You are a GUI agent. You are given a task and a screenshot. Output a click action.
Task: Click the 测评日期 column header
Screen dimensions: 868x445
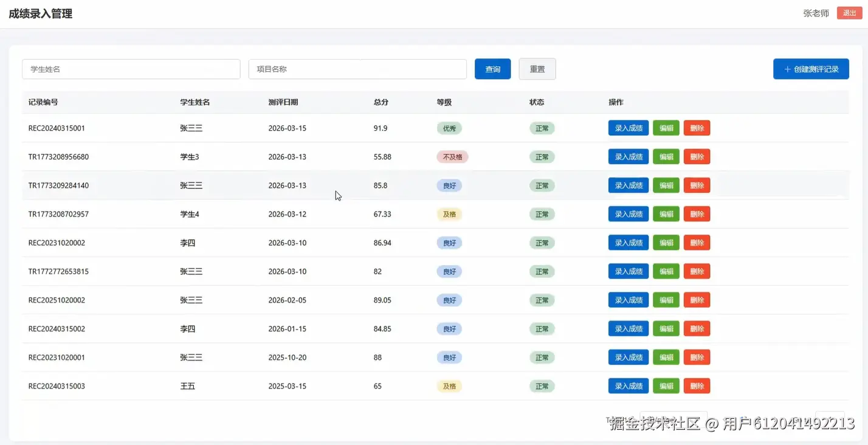283,102
